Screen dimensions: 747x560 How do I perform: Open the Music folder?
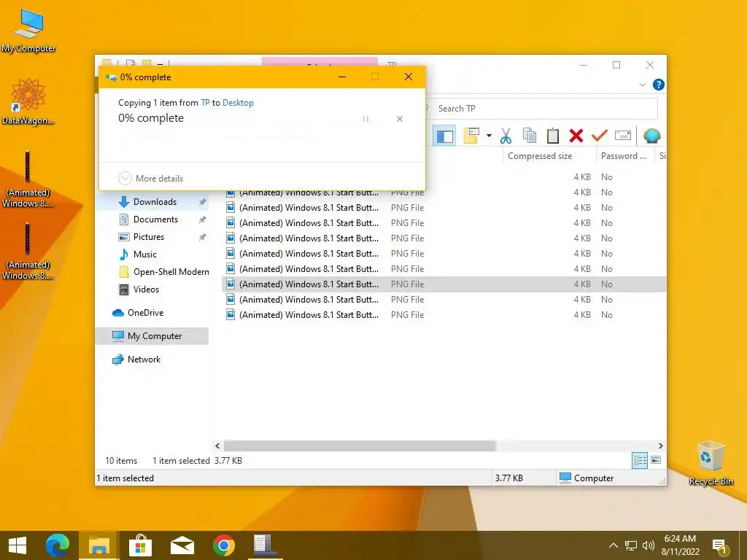pos(145,254)
